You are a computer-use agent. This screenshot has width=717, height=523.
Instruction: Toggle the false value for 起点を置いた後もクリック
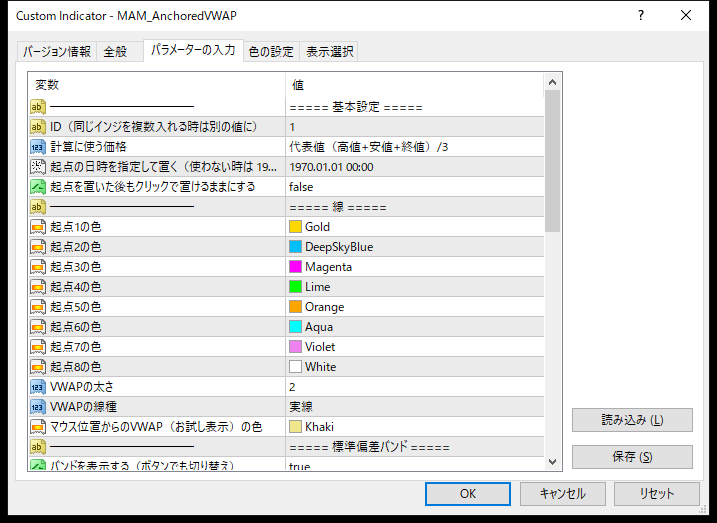(415, 187)
